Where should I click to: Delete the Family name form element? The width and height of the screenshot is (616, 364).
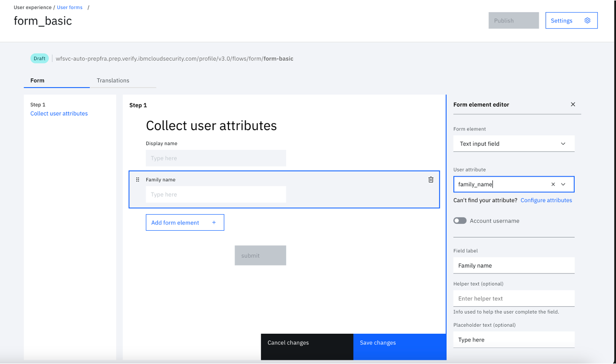click(431, 179)
